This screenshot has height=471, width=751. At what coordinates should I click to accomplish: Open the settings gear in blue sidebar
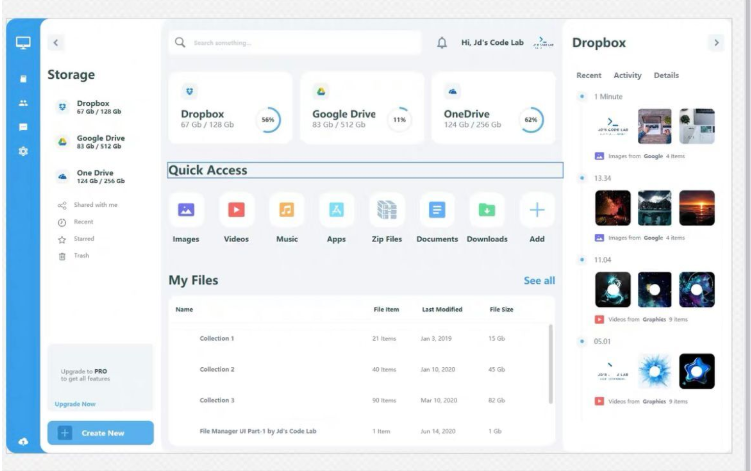pos(23,151)
